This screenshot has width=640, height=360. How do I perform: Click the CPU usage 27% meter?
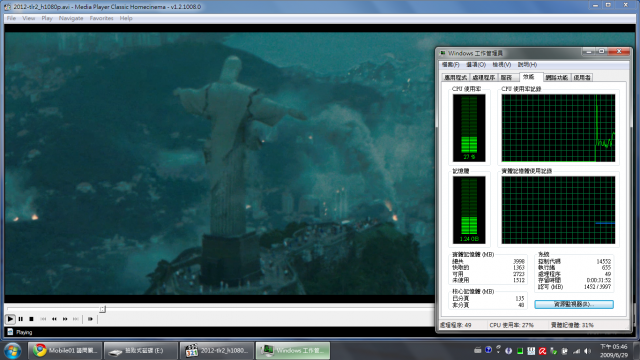click(469, 128)
